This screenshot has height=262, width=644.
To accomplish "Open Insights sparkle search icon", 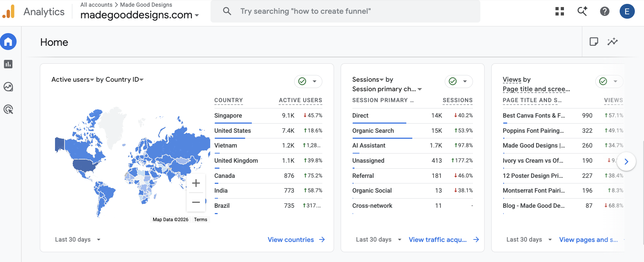I will coord(582,11).
